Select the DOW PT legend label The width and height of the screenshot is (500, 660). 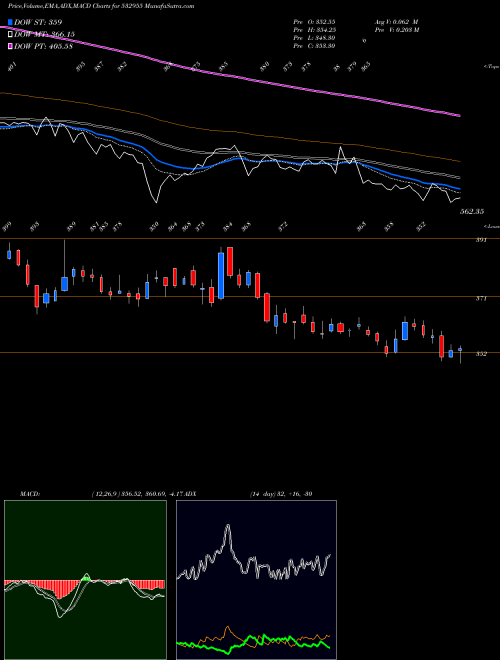coord(44,46)
